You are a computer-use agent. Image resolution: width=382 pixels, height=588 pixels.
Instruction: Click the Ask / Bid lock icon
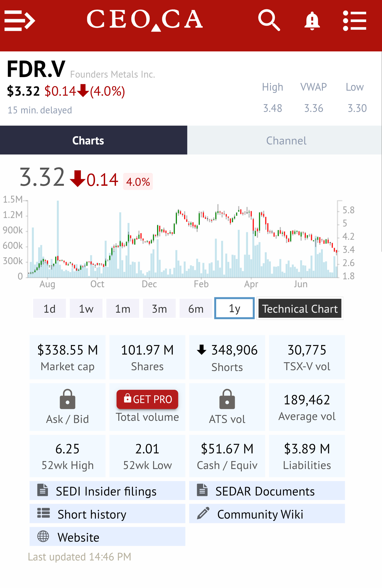(67, 399)
